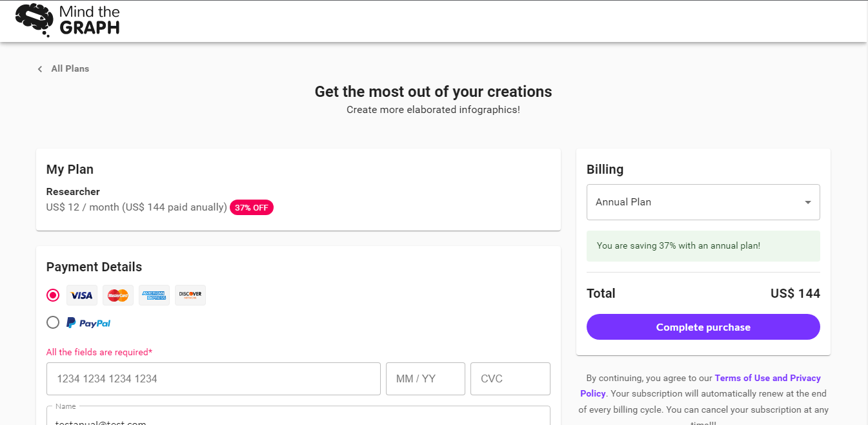Click the MM / YY expiry field
The image size is (868, 425).
(425, 378)
